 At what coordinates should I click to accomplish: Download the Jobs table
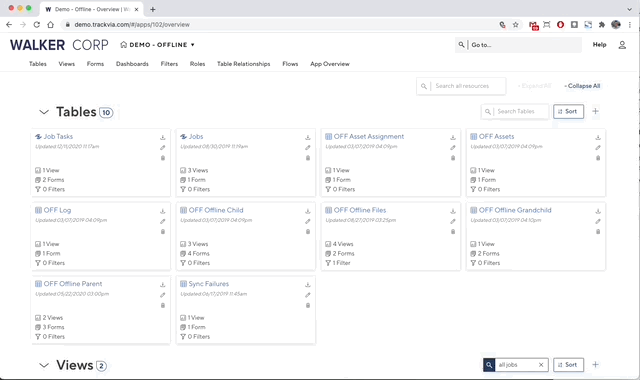click(x=308, y=138)
